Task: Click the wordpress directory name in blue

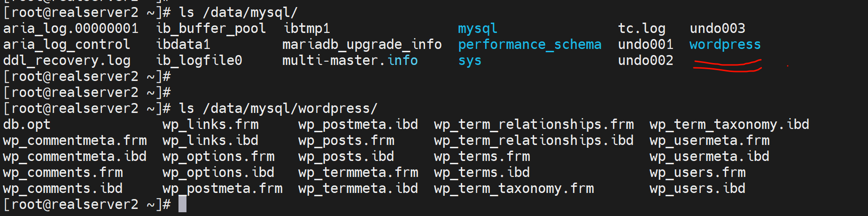Action: coord(725,45)
